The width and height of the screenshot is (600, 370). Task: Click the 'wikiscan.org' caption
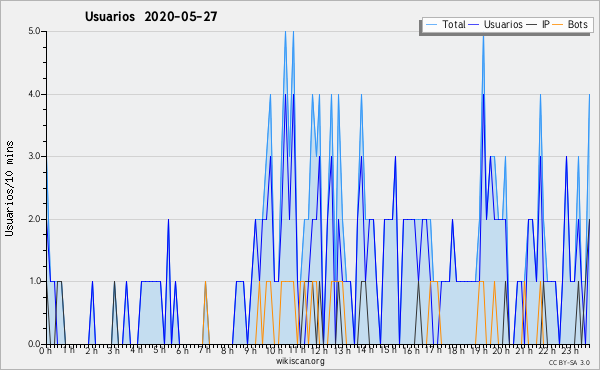300,361
